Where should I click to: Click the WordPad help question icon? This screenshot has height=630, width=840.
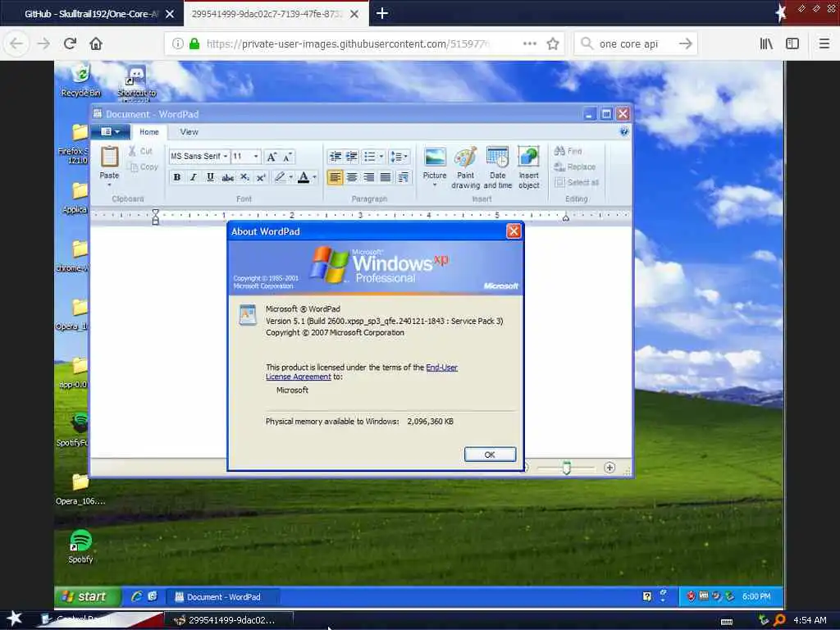coord(624,132)
